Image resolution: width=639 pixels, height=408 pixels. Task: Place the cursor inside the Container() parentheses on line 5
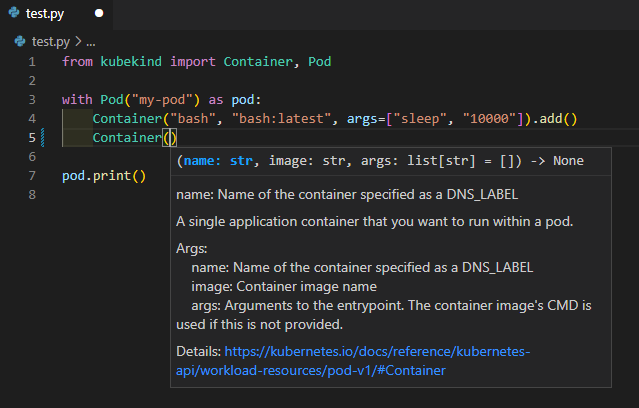click(x=171, y=138)
